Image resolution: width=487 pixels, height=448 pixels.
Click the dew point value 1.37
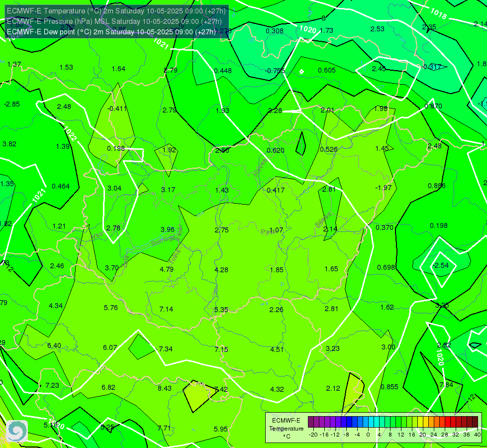tap(14, 64)
